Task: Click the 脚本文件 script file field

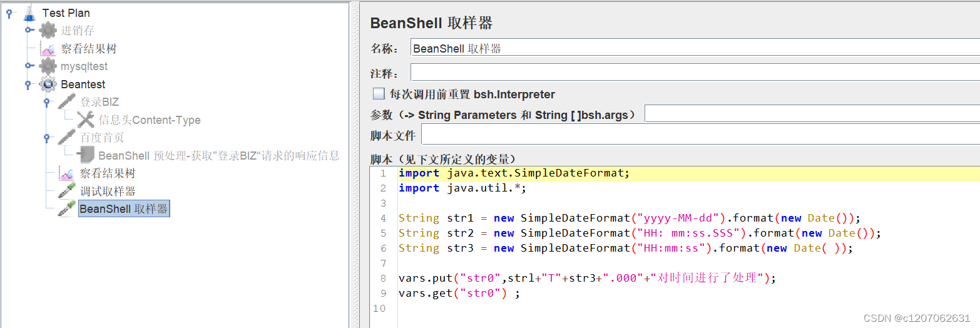Action: point(700,135)
